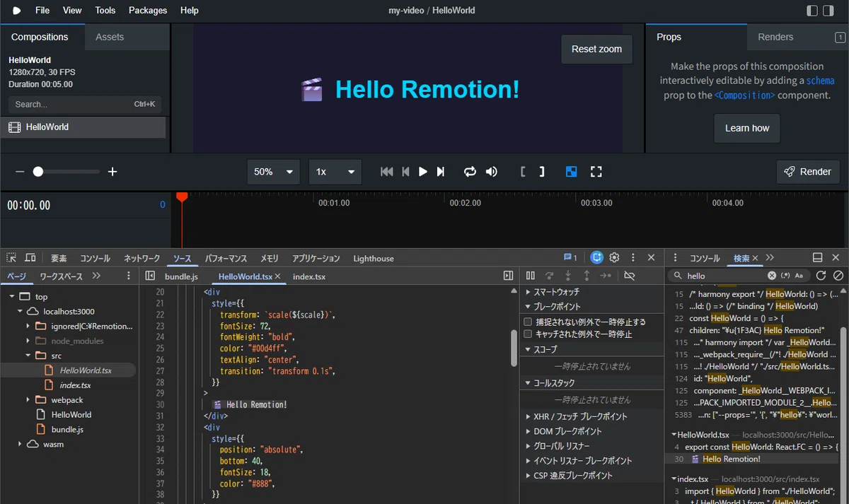Open the DevTools three-dot menu
Viewport: 849px width, 504px height.
633,258
